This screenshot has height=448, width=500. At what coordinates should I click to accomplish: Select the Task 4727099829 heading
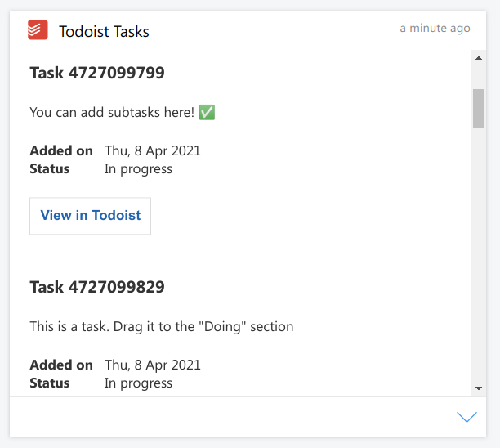97,287
